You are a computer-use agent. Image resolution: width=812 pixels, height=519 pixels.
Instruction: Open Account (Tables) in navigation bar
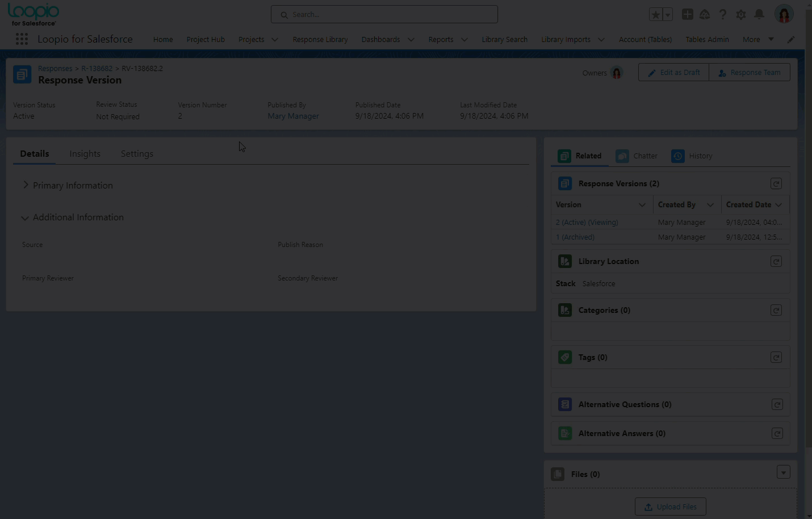[645, 40]
